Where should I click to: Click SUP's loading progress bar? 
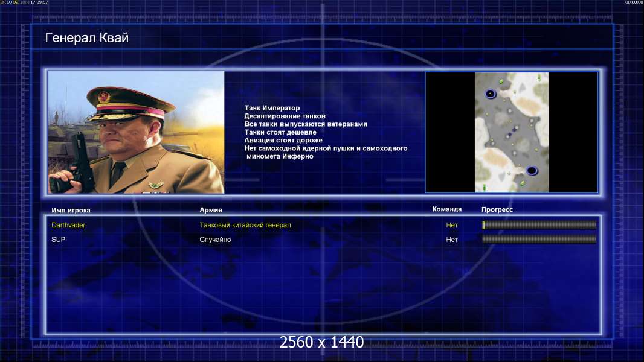point(539,240)
